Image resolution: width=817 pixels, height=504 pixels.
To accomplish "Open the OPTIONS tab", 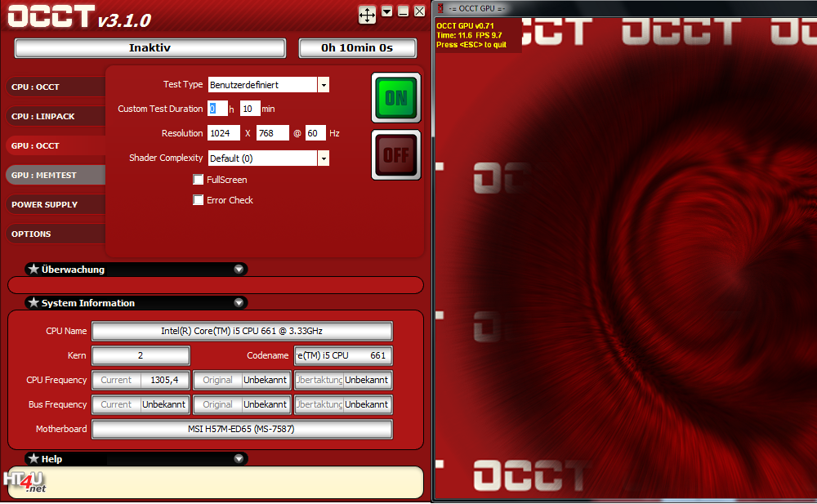I will click(56, 234).
